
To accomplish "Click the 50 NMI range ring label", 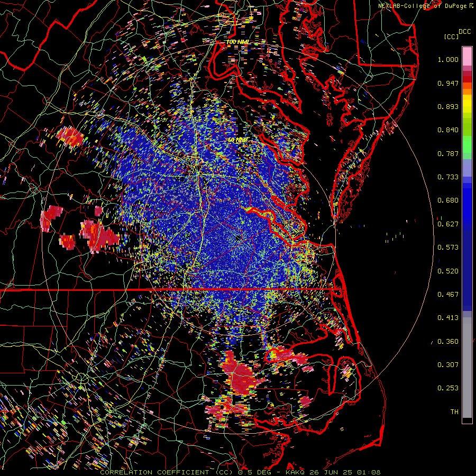I will tap(237, 140).
